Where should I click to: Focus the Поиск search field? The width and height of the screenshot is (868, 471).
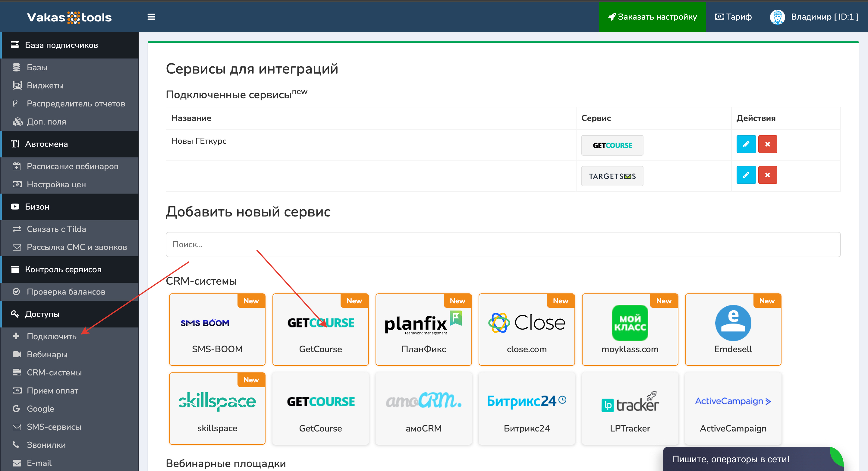click(x=503, y=245)
